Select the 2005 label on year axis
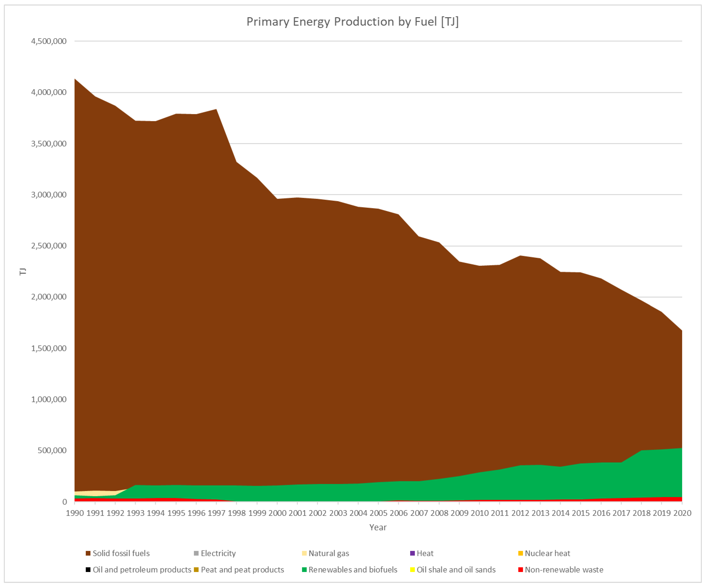Screen dimensions: 706x588 pos(378,513)
